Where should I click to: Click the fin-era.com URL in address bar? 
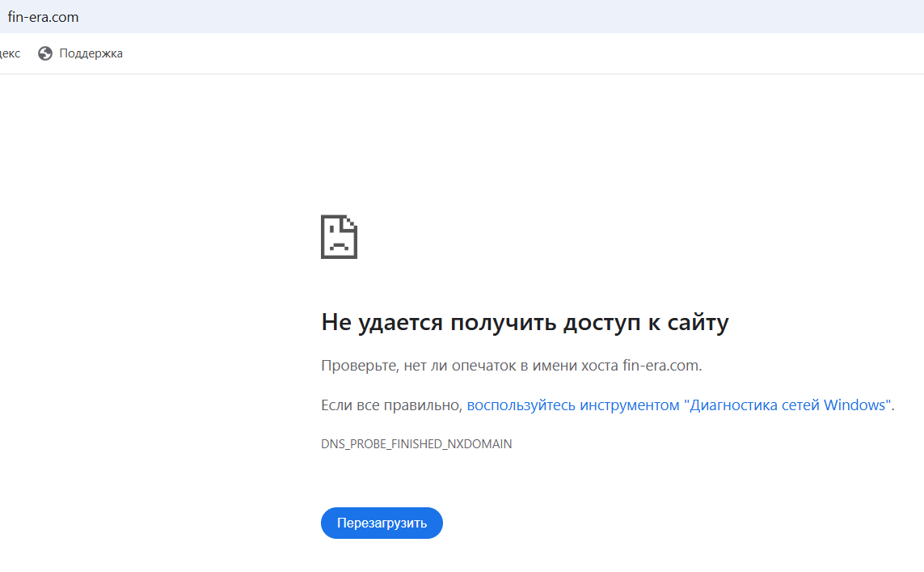click(43, 17)
